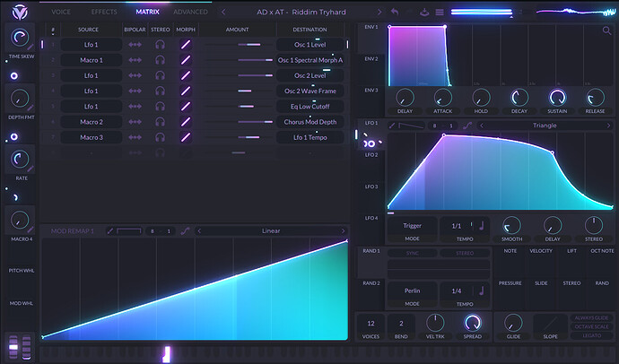This screenshot has width=619, height=364.
Task: Click the Spread knob
Action: coord(473,323)
